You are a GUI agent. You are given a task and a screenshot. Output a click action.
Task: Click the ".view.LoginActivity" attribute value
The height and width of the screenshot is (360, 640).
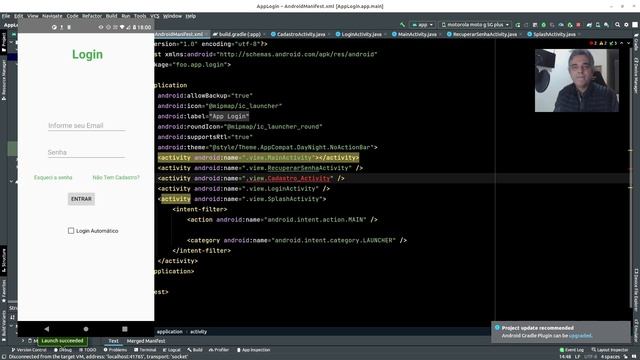[280, 189]
